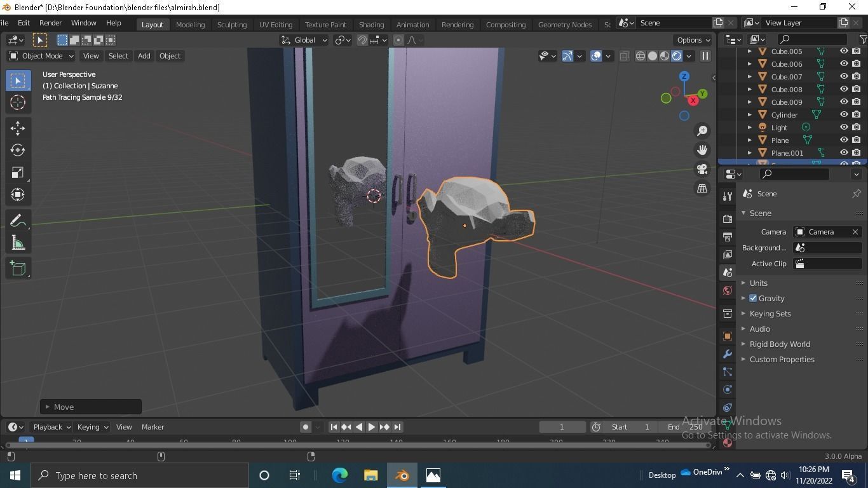Expand Custom Properties panel

782,360
